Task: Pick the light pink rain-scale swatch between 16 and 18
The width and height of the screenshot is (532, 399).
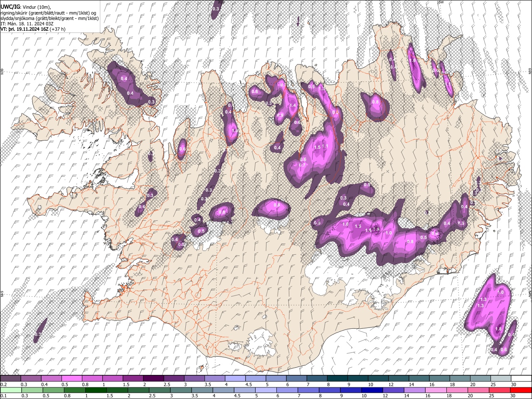Action: [x=436, y=390]
